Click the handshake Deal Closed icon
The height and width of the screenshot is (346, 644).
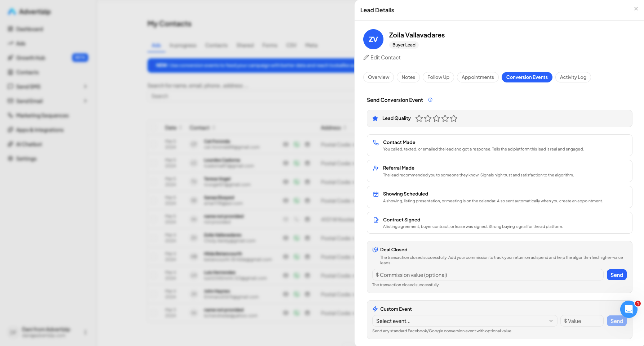(x=375, y=250)
